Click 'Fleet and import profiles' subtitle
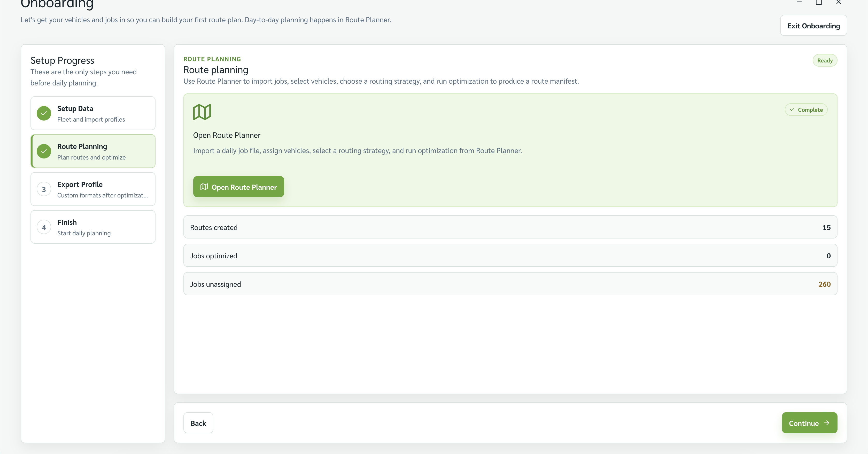The image size is (868, 454). point(91,120)
